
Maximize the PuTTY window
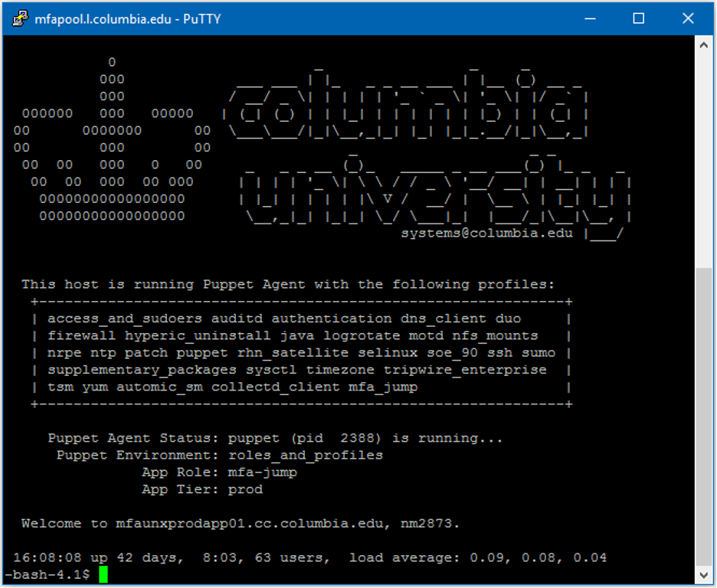pos(639,18)
